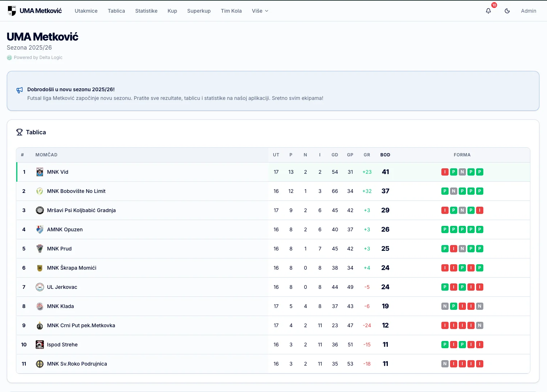Click the BOD column header
The height and width of the screenshot is (392, 547).
(x=385, y=155)
